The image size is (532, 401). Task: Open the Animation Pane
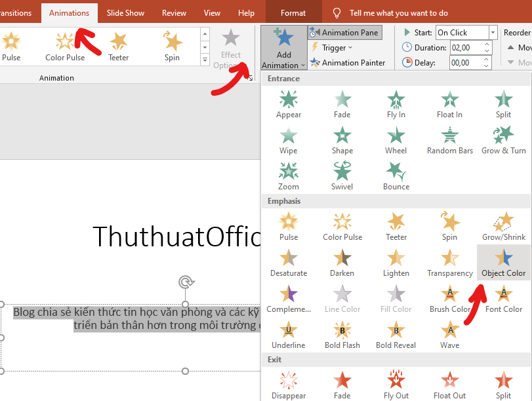pyautogui.click(x=344, y=32)
